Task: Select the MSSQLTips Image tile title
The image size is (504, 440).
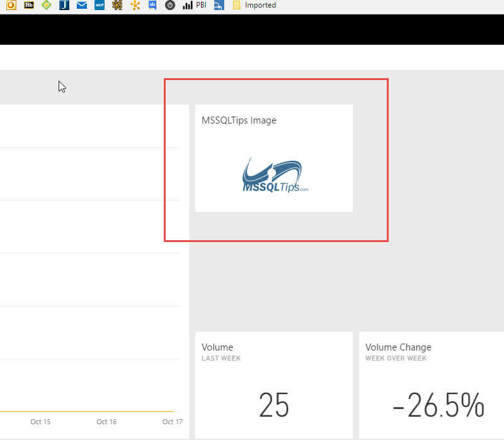Action: click(239, 120)
